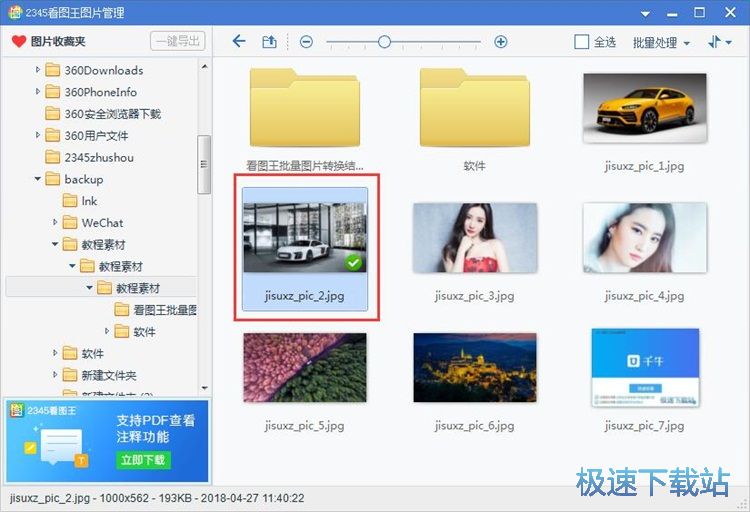Image resolution: width=750 pixels, height=512 pixels.
Task: Select the jisuxz_pic_5.jpg forest thumbnail
Action: coord(305,367)
